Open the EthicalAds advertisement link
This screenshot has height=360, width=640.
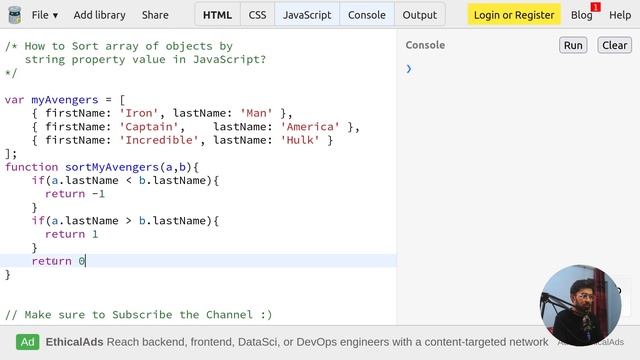pyautogui.click(x=297, y=342)
